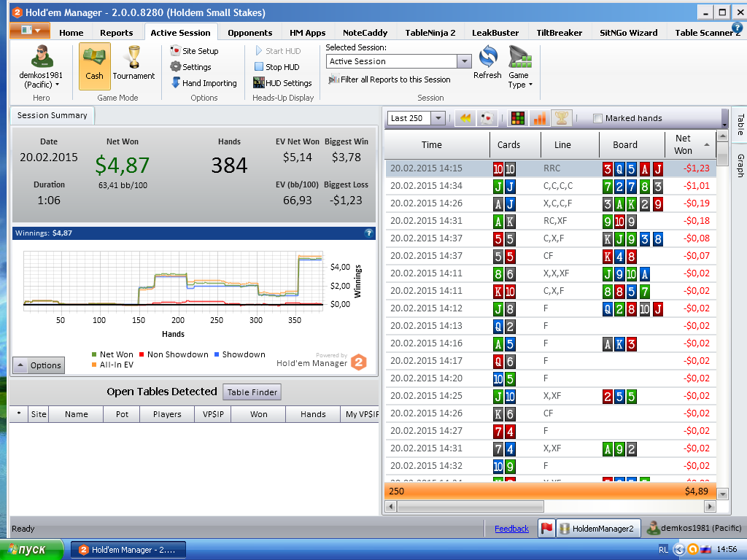Open the Last 250 hands dropdown
747x560 pixels.
coord(438,118)
